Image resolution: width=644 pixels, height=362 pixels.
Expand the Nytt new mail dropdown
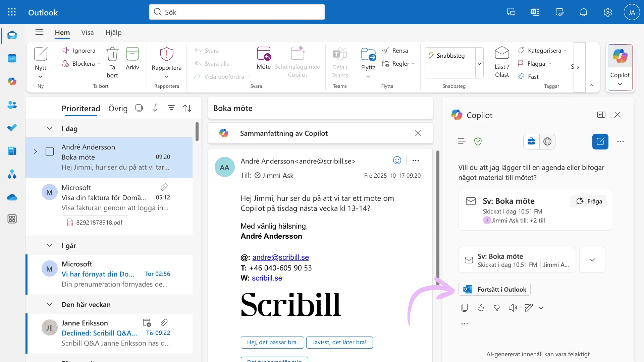pos(41,77)
